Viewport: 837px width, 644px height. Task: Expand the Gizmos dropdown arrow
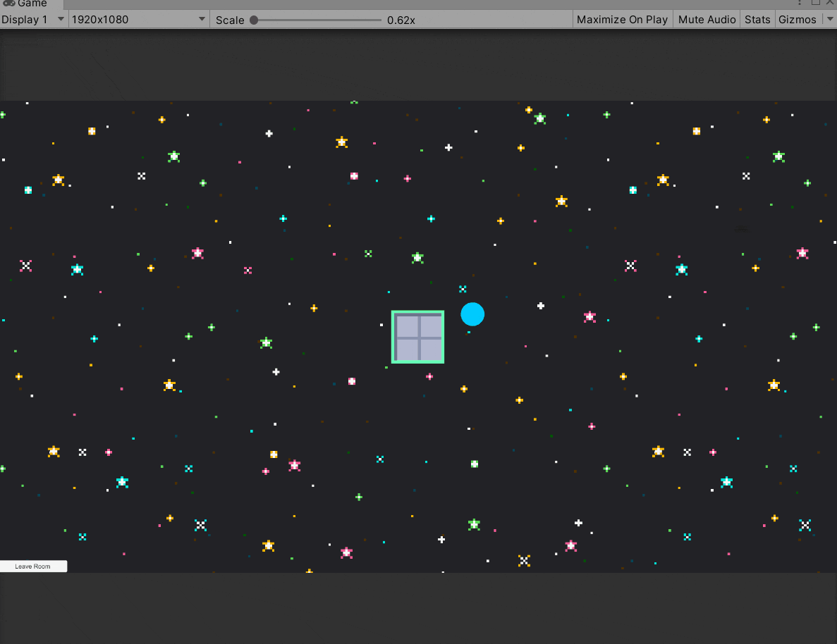(x=829, y=19)
